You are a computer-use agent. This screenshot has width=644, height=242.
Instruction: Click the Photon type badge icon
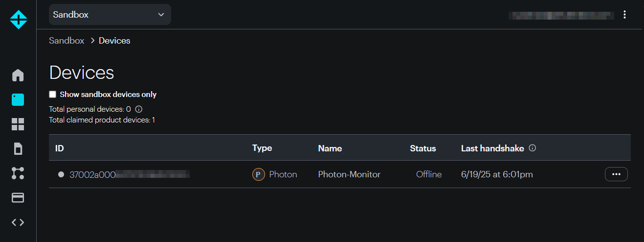pyautogui.click(x=258, y=174)
